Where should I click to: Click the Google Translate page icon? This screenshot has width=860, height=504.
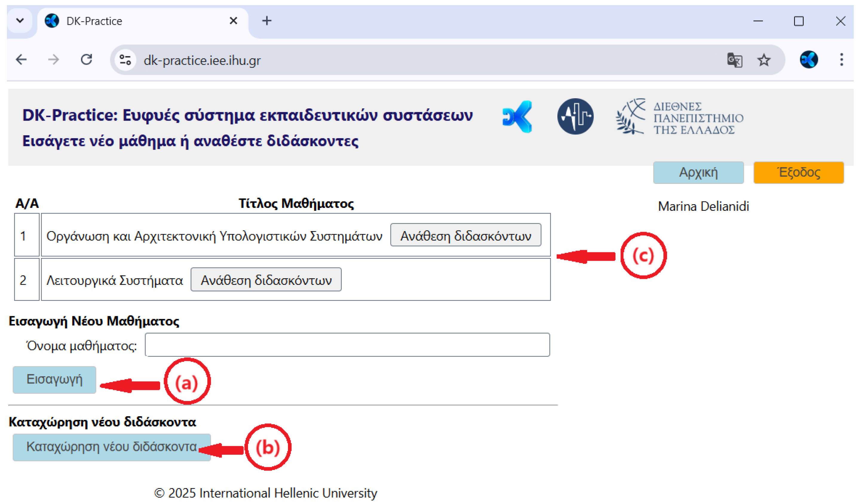point(735,60)
